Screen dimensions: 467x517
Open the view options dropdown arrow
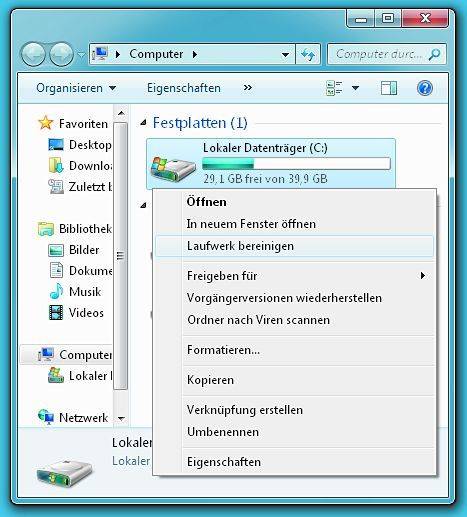coord(356,88)
